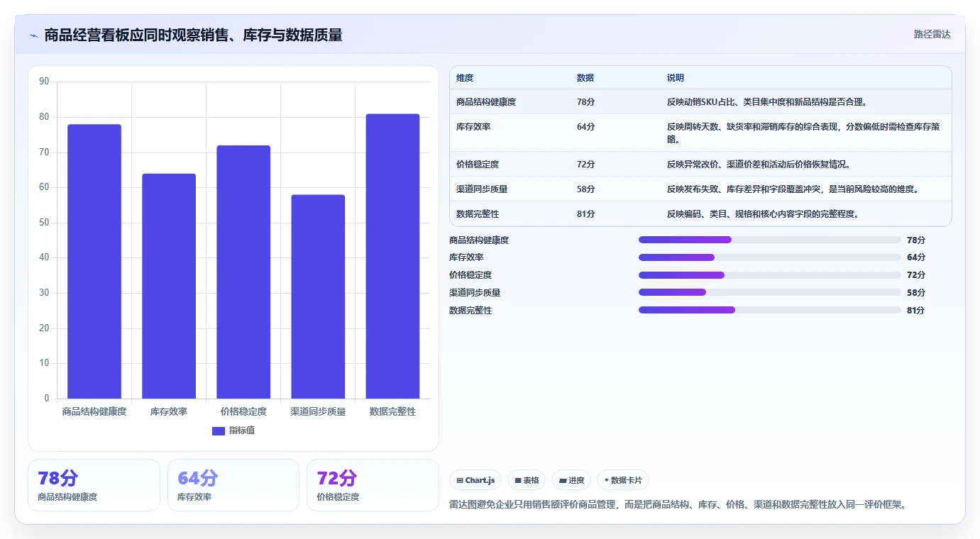Viewport: 980px width, 539px height.
Task: Click the 维度 column header
Action: 465,78
